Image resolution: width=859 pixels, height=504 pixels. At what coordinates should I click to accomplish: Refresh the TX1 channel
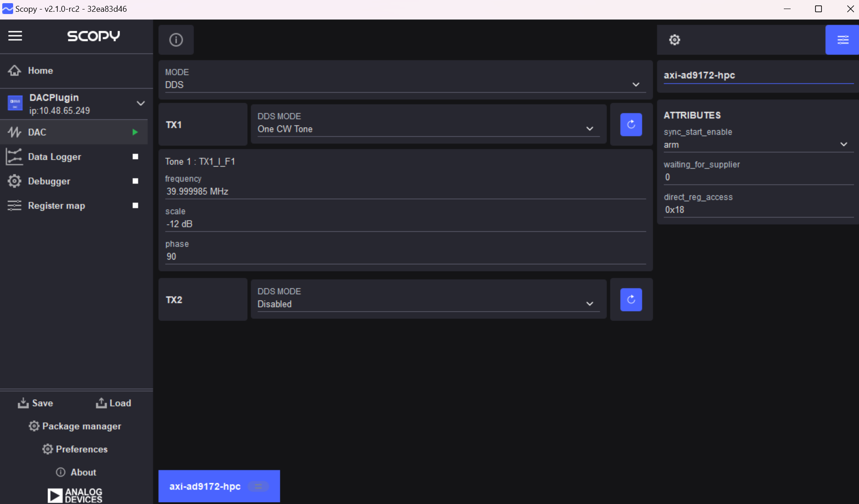coord(631,124)
